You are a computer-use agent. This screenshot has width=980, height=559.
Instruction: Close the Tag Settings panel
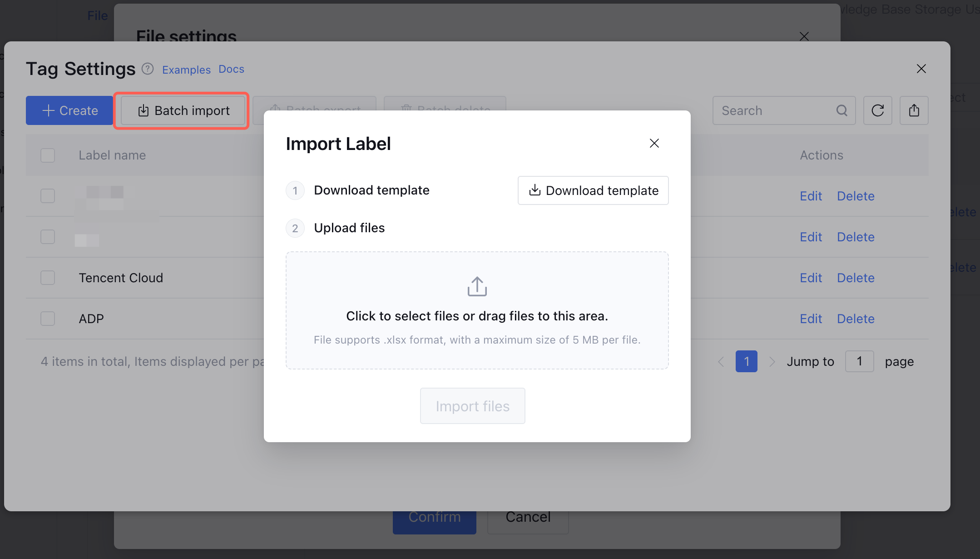[x=921, y=69]
